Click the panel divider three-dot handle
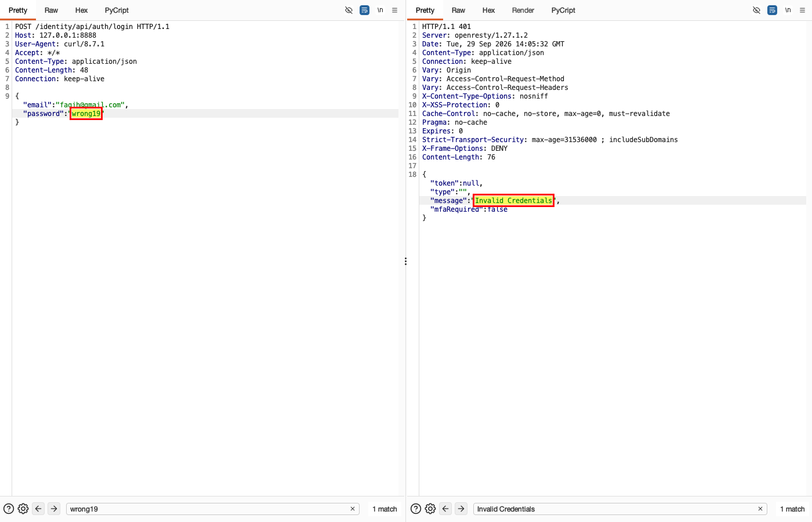The image size is (812, 522). tap(405, 262)
